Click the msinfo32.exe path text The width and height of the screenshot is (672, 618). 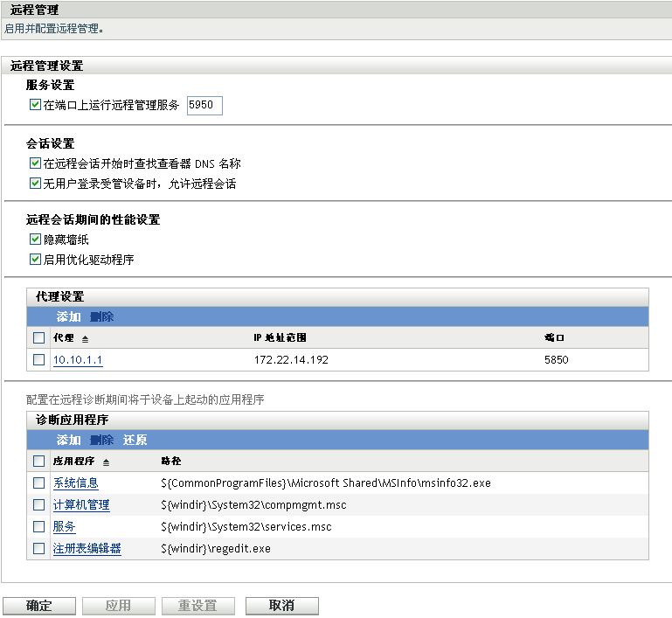(x=326, y=483)
